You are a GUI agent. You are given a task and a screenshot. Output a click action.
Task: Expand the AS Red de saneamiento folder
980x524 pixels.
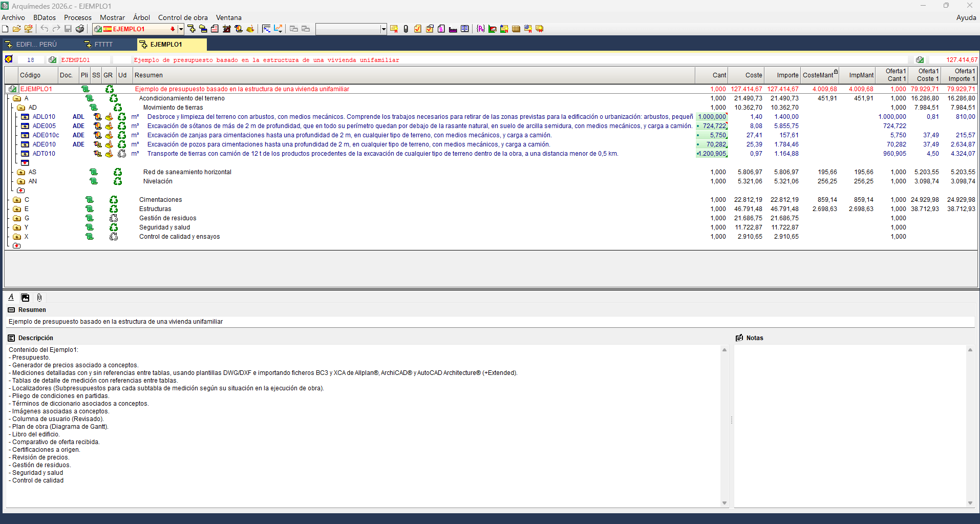(21, 172)
